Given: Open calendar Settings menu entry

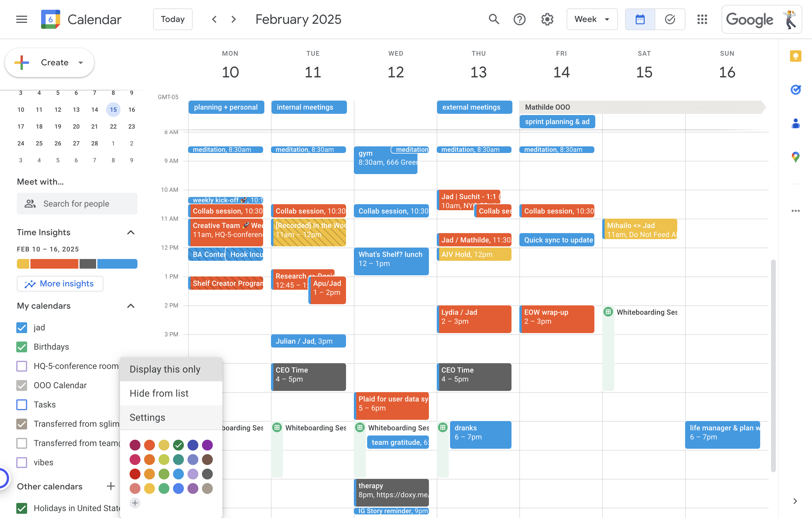Looking at the screenshot, I should (171, 417).
